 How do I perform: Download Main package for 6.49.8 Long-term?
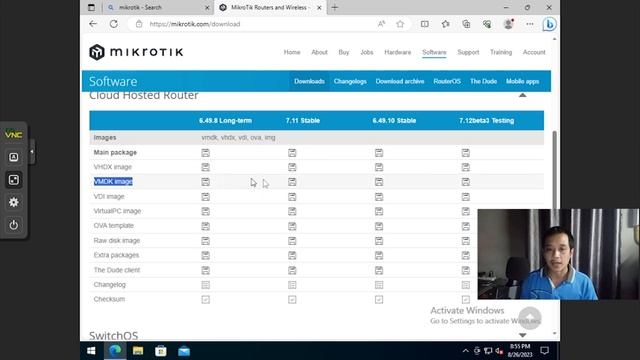coord(205,153)
